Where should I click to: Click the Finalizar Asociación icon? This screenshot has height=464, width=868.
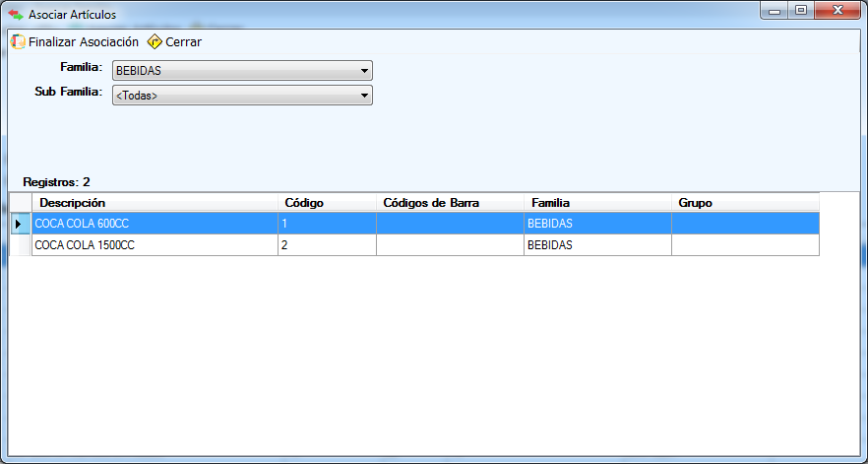(x=19, y=41)
